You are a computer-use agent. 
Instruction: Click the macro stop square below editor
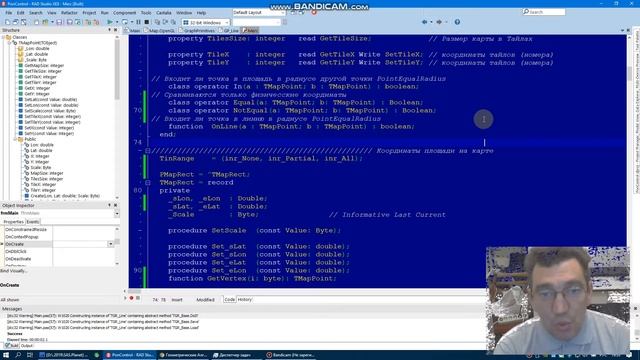[x=138, y=298]
